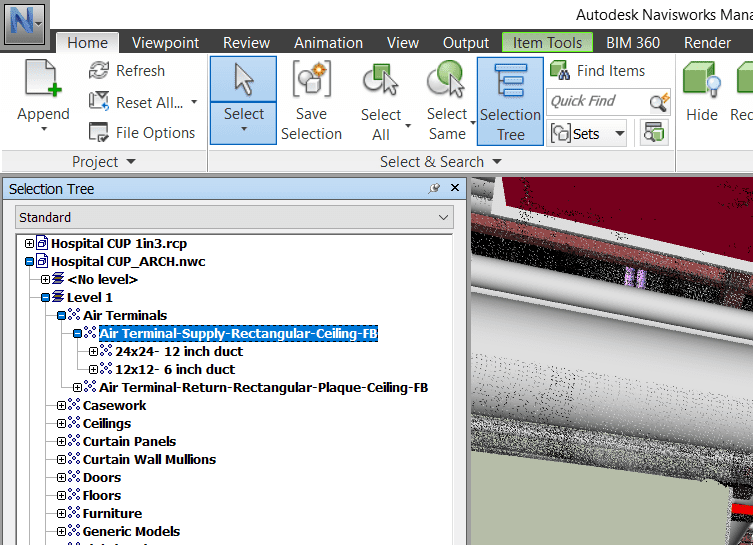Click the Ceilings collection icon
The height and width of the screenshot is (545, 753).
point(74,423)
